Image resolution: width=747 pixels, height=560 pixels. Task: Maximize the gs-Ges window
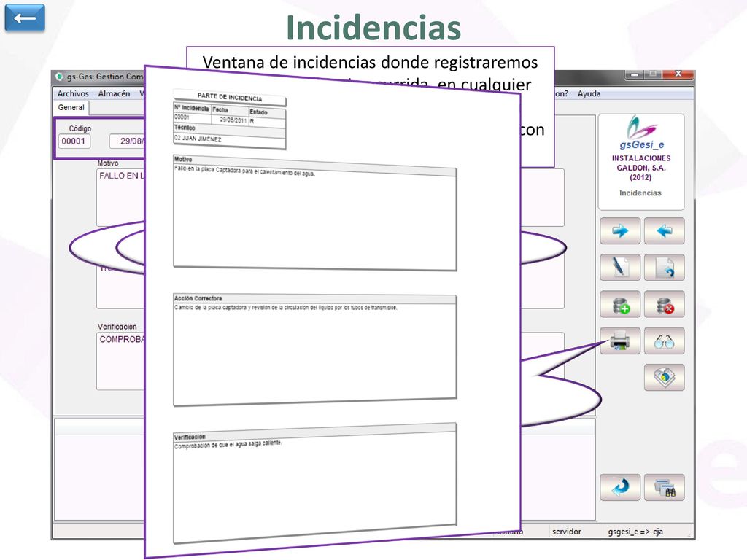pos(653,74)
